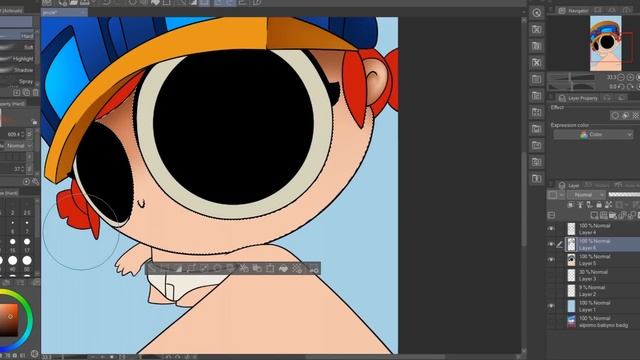Rotate canvas left in Navigator
640x360 pixels.
(621, 87)
